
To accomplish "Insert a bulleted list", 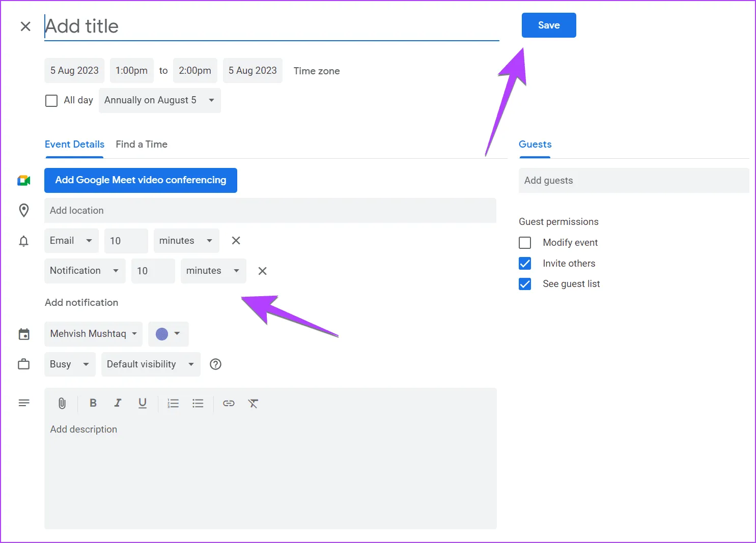I will pyautogui.click(x=198, y=404).
